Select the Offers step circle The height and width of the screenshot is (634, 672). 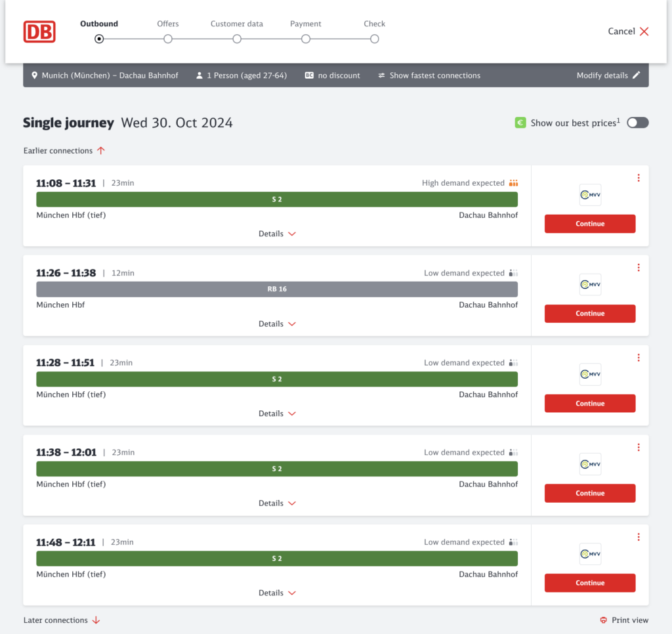click(168, 39)
